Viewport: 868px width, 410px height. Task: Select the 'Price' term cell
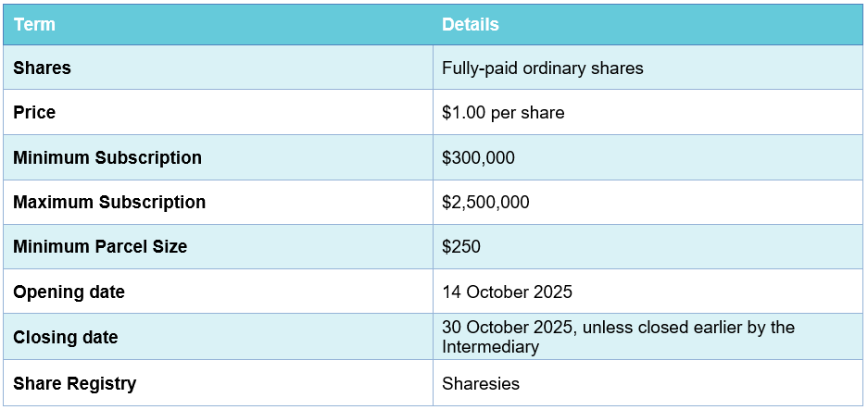[34, 113]
